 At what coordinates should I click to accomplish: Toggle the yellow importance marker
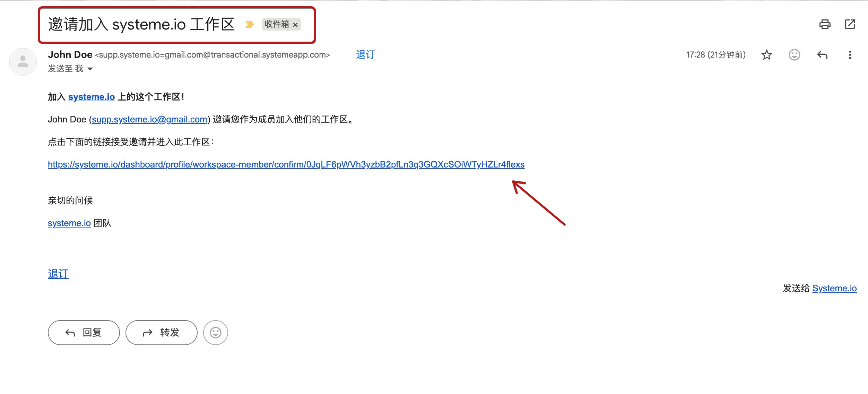coord(249,24)
